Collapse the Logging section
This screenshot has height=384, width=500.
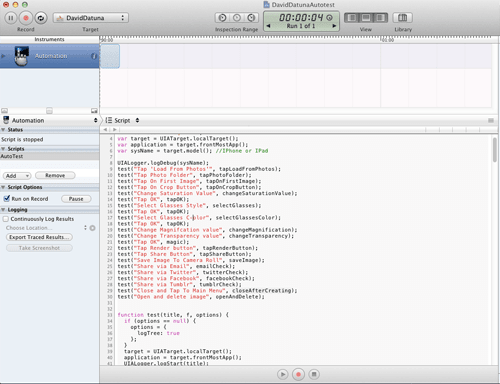(3, 210)
